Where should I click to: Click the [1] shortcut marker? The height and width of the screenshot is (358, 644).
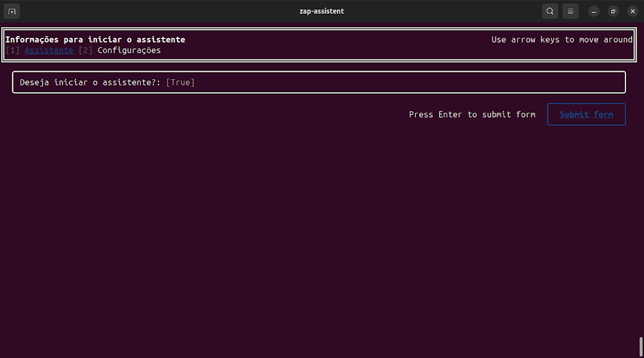12,50
